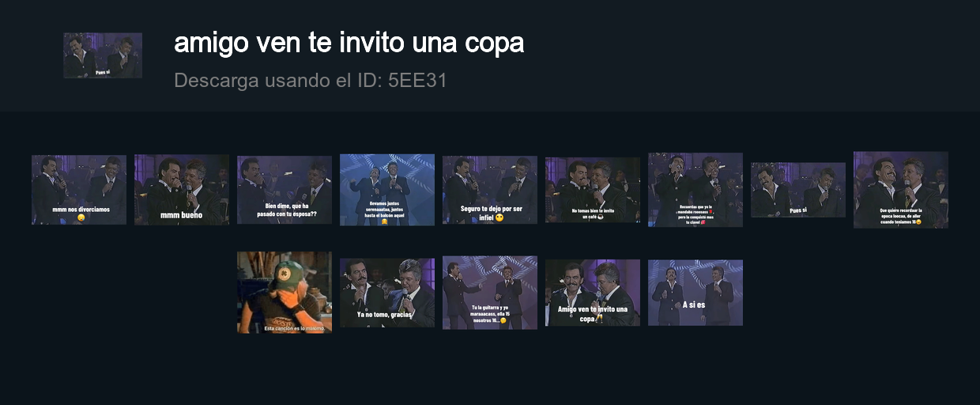Image resolution: width=980 pixels, height=405 pixels.
Task: Choose the 'Tu la guitarra y yo maracas' sticker
Action: coord(490,293)
